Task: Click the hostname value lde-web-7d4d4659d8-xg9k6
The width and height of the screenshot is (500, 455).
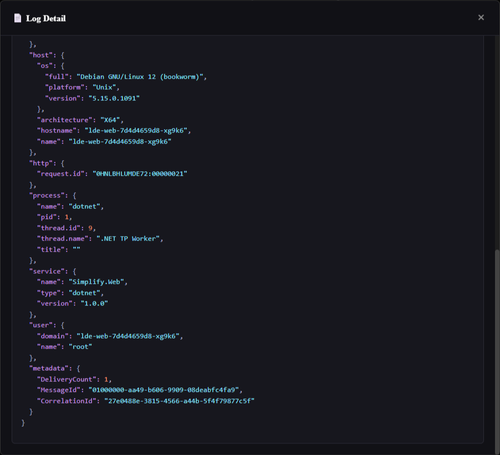Action: click(136, 131)
